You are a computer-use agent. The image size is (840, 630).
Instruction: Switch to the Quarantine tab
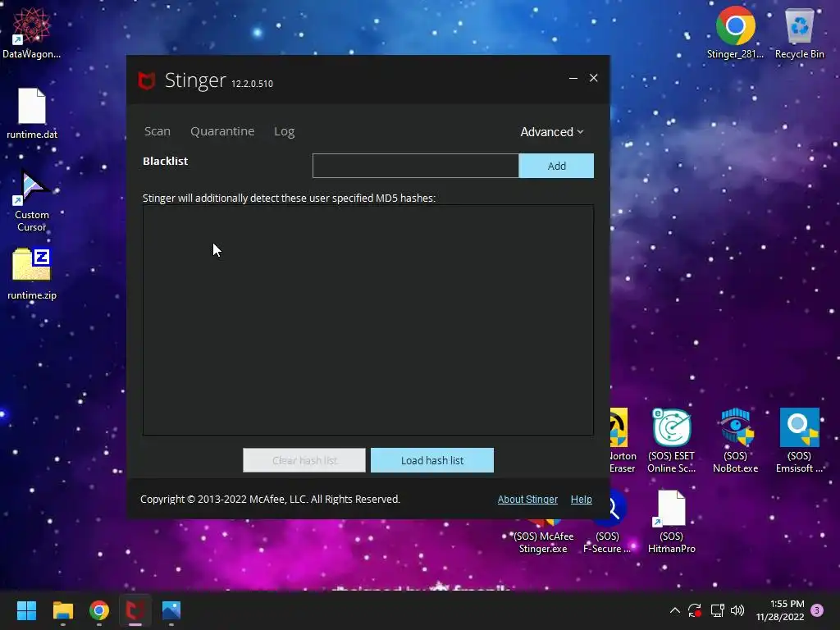tap(222, 131)
